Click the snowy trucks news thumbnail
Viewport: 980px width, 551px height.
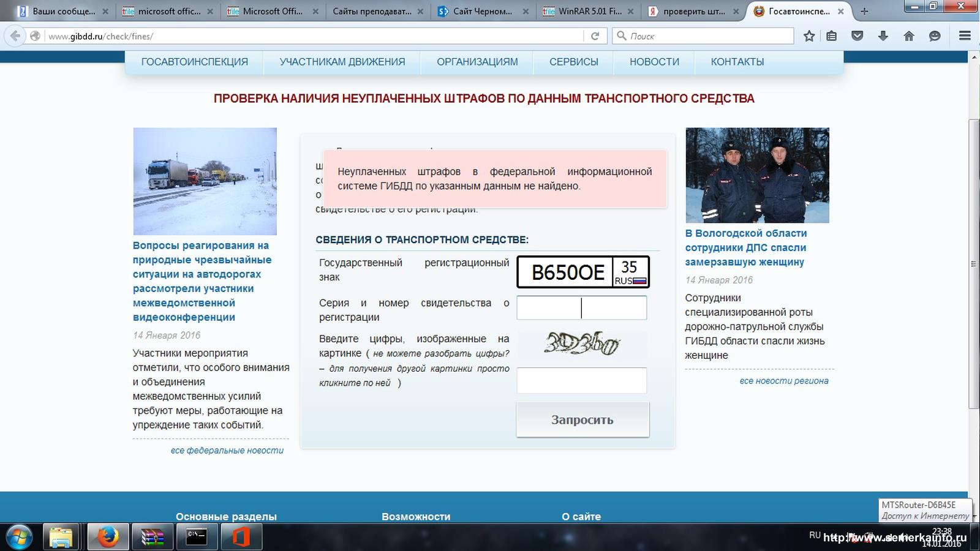(205, 181)
